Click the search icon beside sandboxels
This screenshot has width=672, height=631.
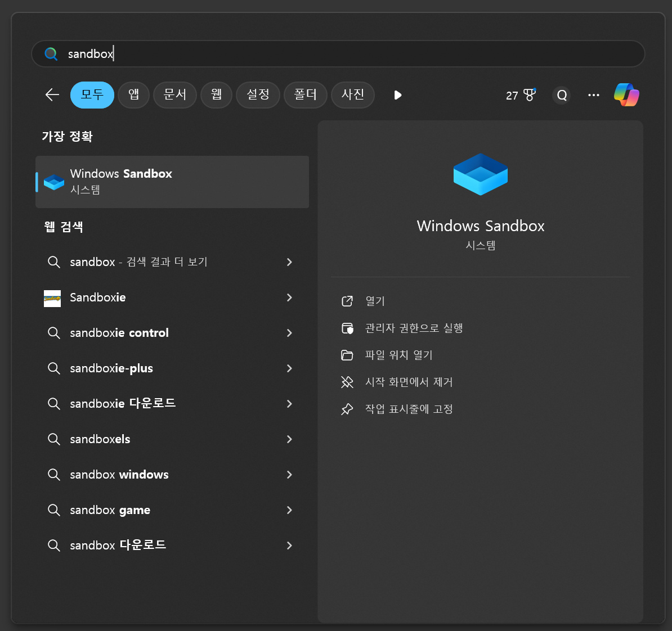click(x=53, y=439)
